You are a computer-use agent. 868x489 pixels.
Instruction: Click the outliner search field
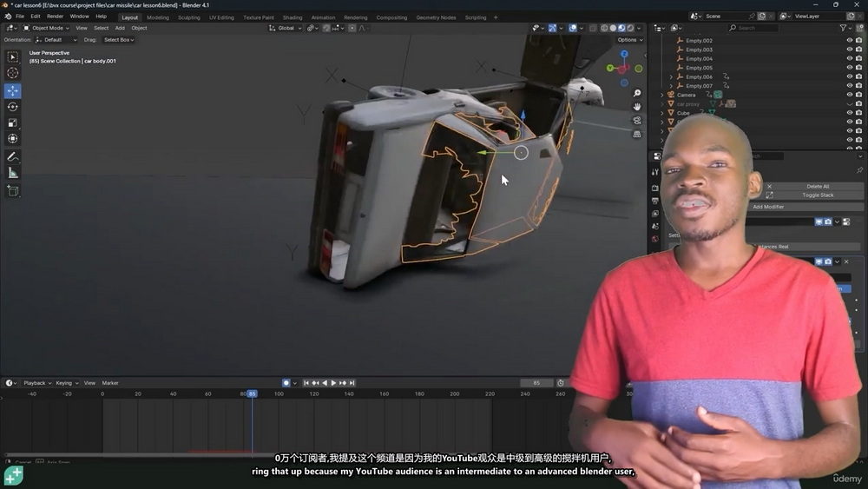(753, 28)
